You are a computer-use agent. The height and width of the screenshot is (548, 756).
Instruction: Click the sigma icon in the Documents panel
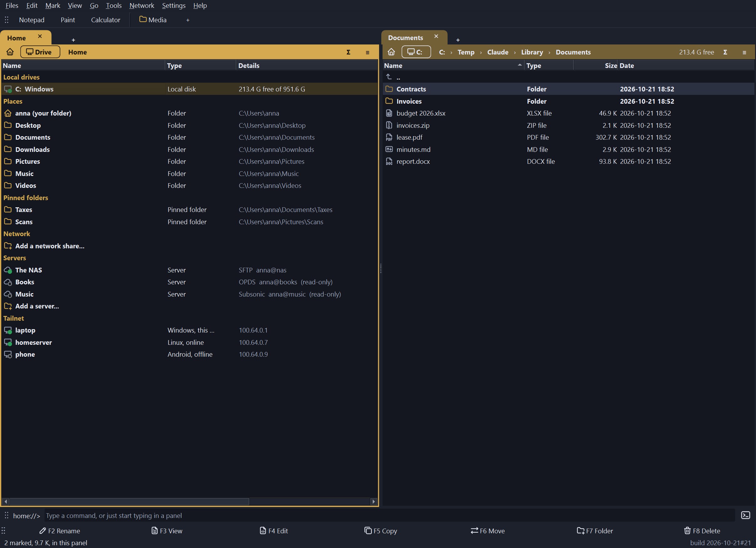click(x=725, y=52)
